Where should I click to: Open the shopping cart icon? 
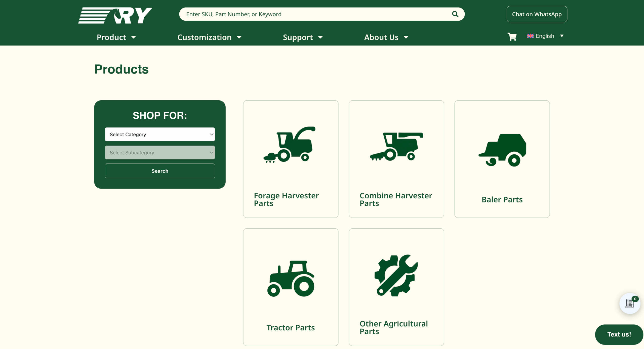tap(512, 37)
